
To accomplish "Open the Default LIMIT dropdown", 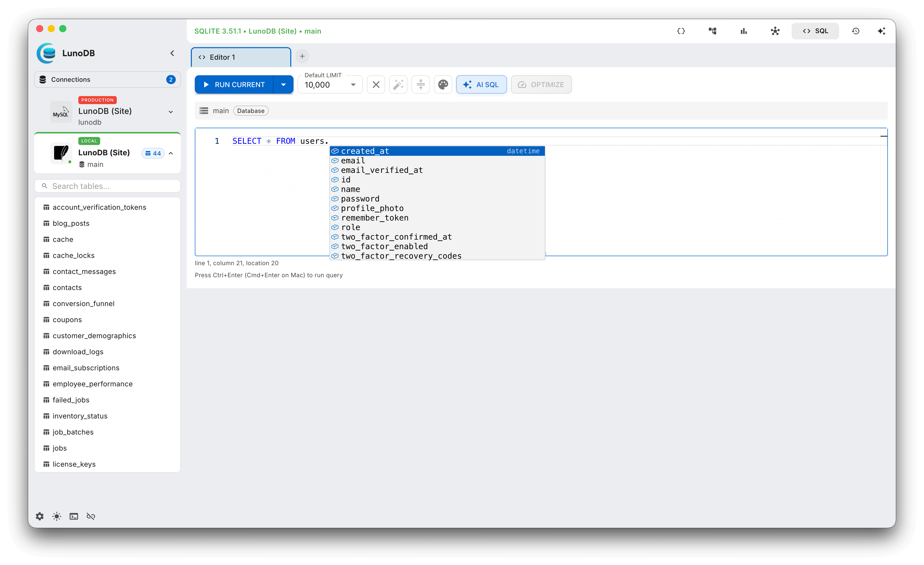I will pos(330,85).
